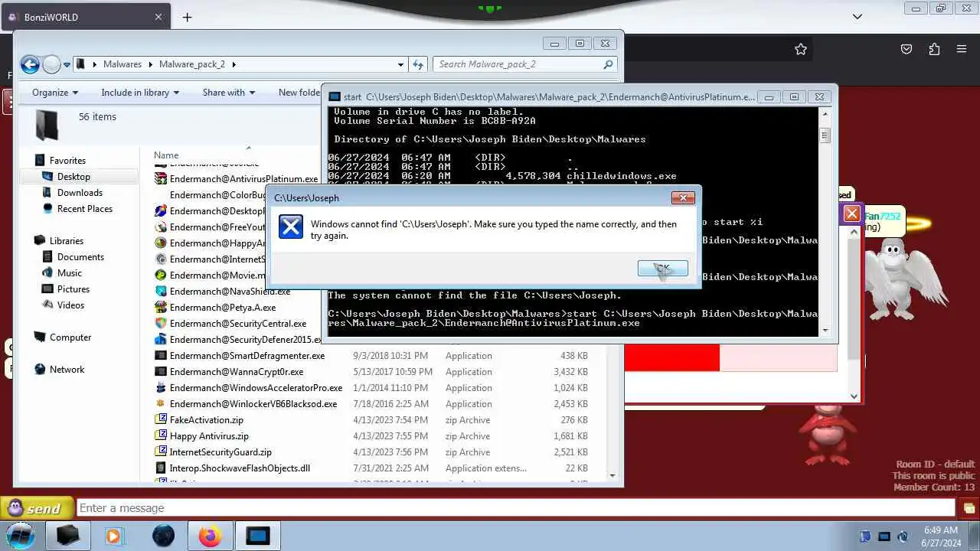This screenshot has width=980, height=551.
Task: Open the Share with menu
Action: pyautogui.click(x=228, y=93)
